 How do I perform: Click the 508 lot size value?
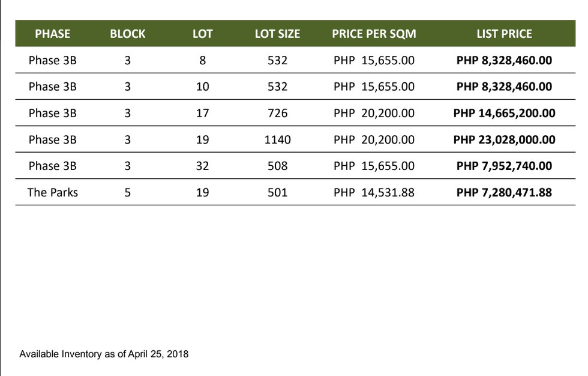coord(277,166)
